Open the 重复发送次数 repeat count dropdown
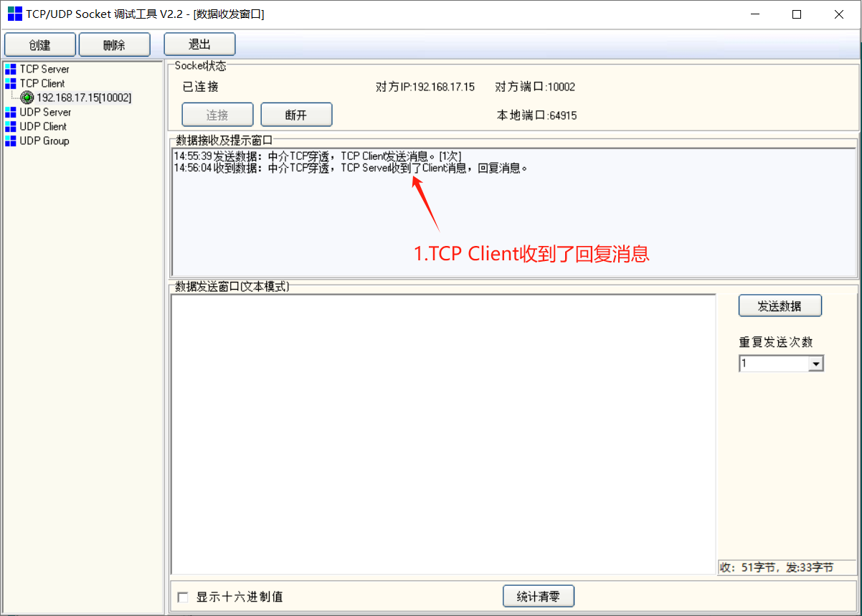This screenshot has height=616, width=862. point(816,364)
